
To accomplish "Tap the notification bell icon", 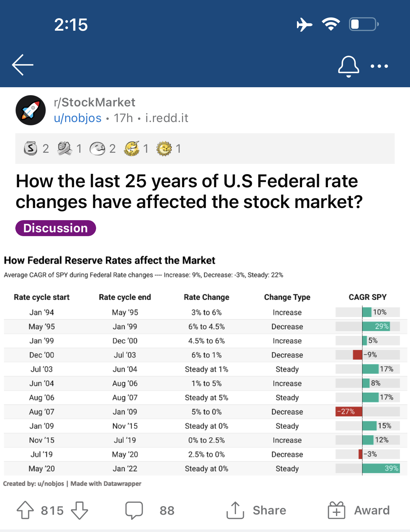I will (x=348, y=66).
